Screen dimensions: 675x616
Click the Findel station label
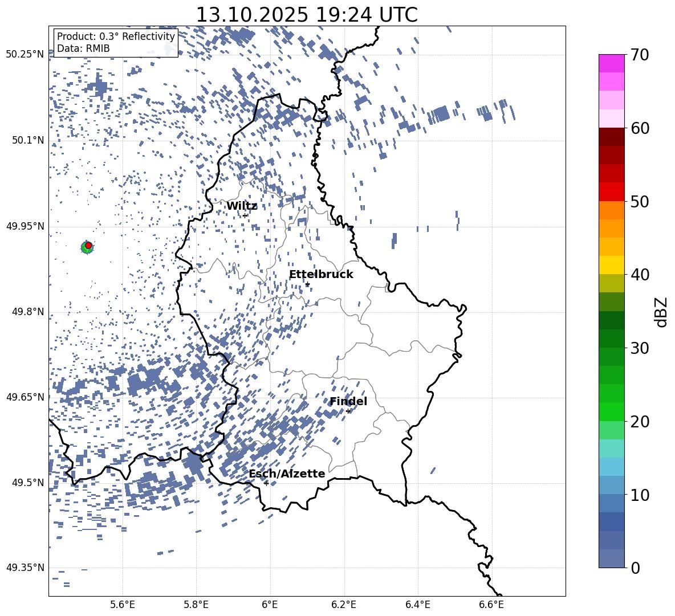pos(348,401)
